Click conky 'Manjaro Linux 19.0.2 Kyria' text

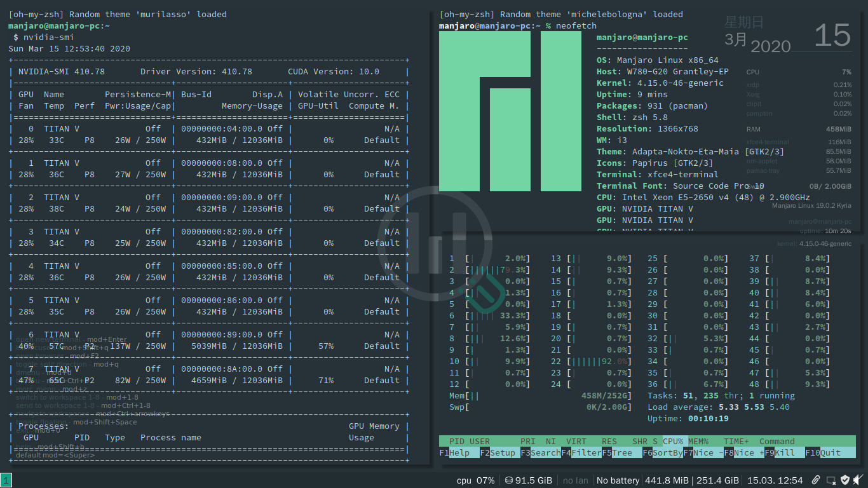click(x=811, y=205)
